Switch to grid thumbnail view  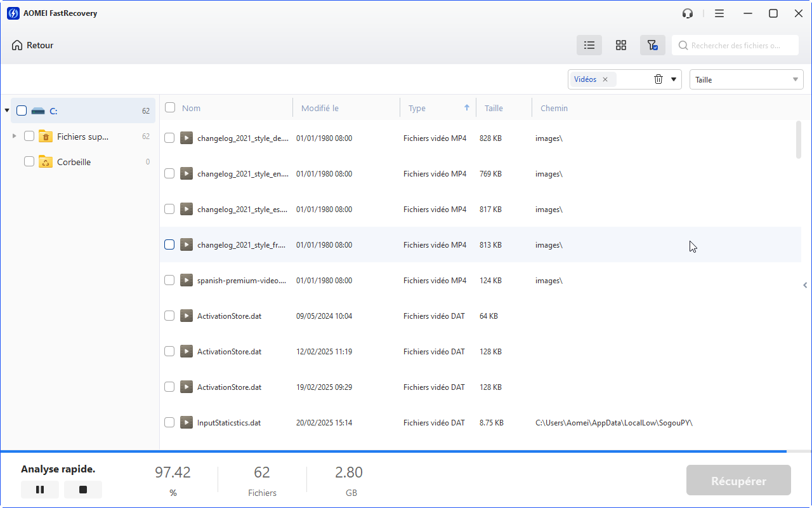pos(621,45)
